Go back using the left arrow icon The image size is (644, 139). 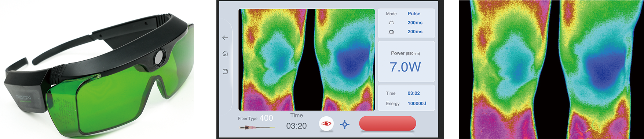point(225,38)
